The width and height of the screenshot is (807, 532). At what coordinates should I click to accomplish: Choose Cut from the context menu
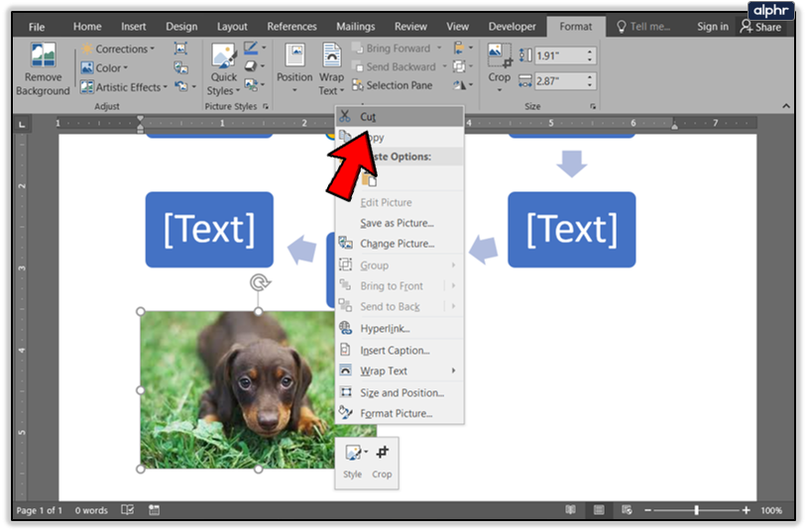[x=368, y=117]
